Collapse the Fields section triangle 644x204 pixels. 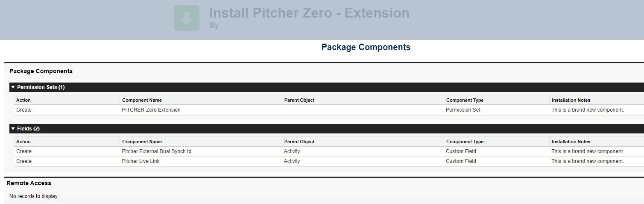tap(13, 129)
